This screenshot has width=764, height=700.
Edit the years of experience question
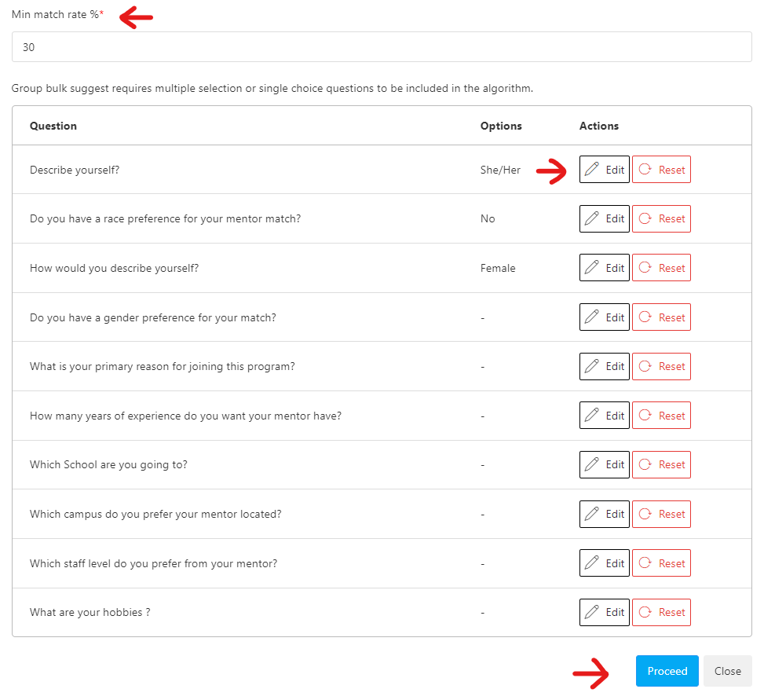(604, 416)
